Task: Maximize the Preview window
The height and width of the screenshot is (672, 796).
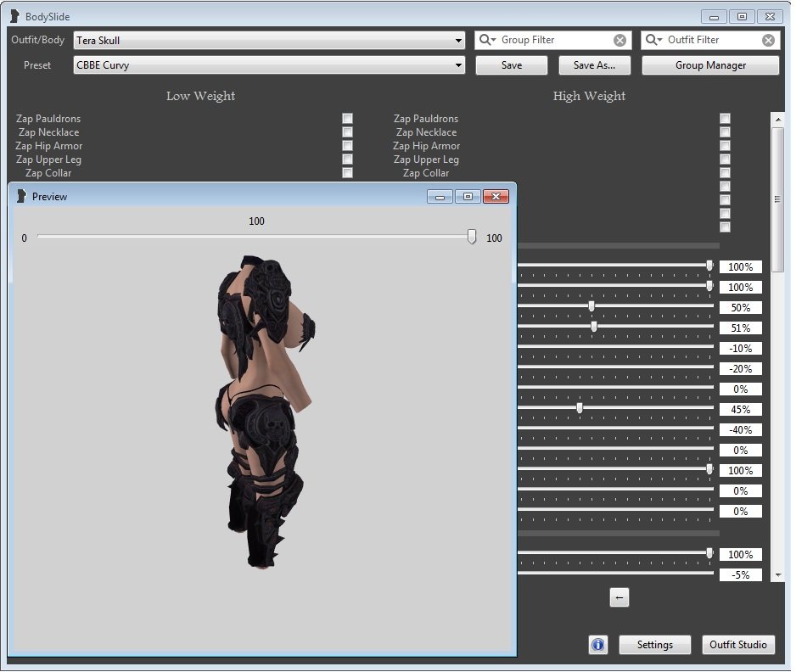Action: tap(468, 197)
